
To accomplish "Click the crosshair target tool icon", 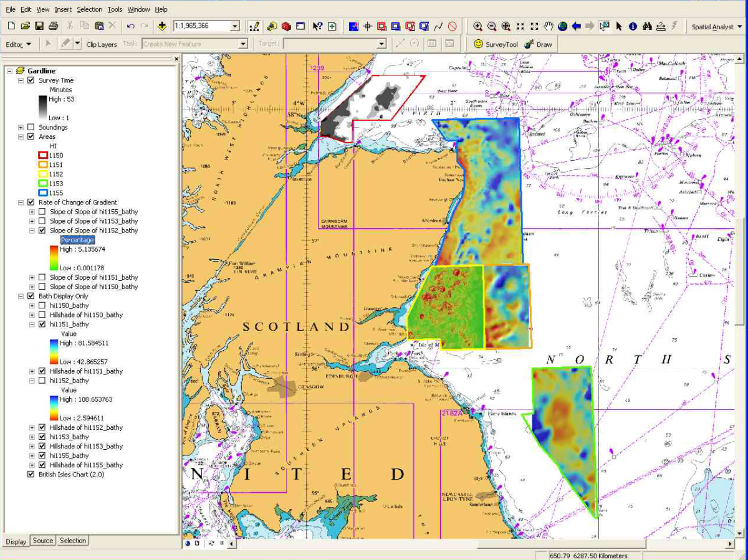I will (x=368, y=26).
